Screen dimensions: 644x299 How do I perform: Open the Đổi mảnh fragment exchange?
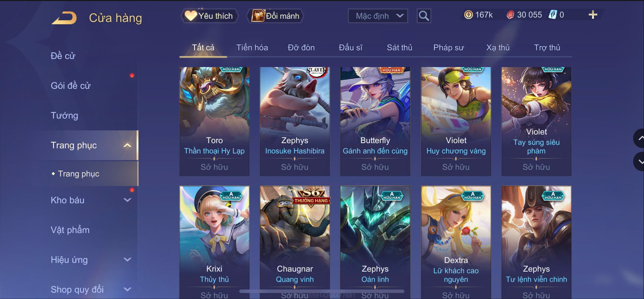(275, 16)
